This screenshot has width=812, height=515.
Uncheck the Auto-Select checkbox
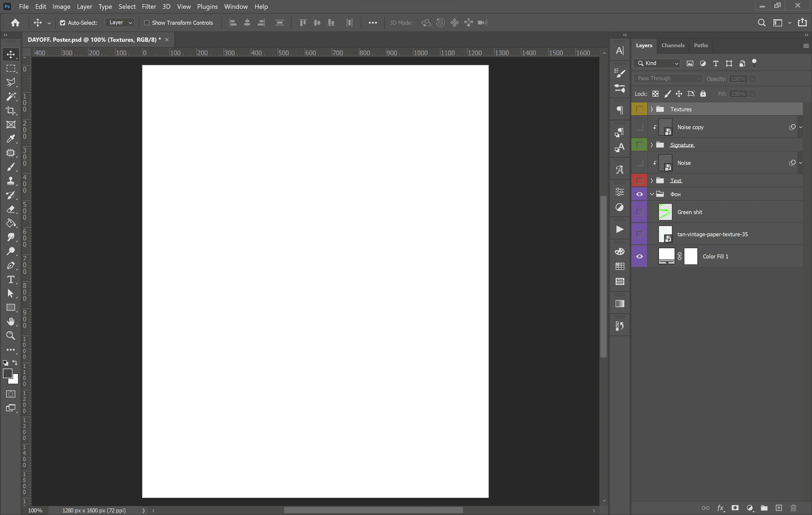tap(62, 23)
